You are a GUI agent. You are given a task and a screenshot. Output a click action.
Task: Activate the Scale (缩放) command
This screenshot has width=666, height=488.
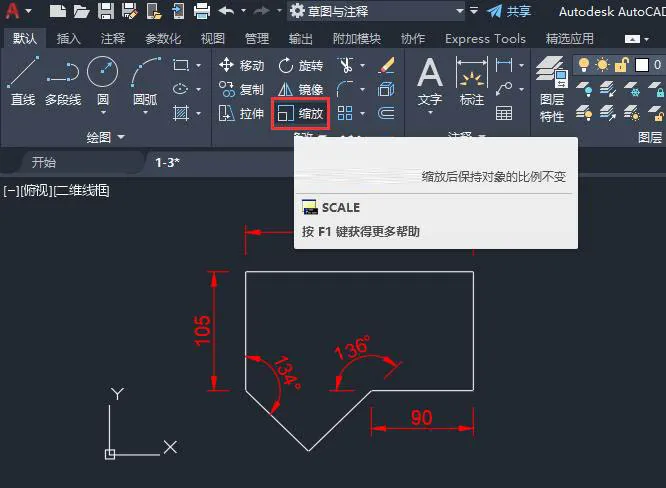(x=301, y=113)
